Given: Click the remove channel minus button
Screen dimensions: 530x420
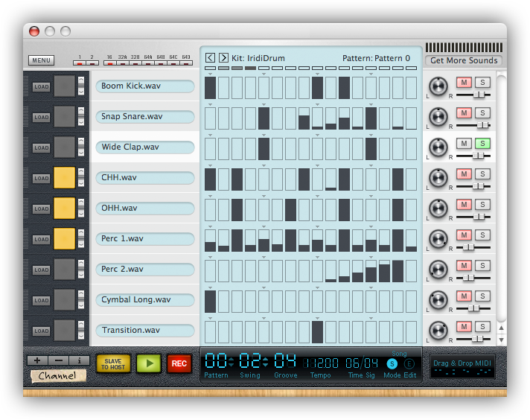Looking at the screenshot, I should coord(59,360).
